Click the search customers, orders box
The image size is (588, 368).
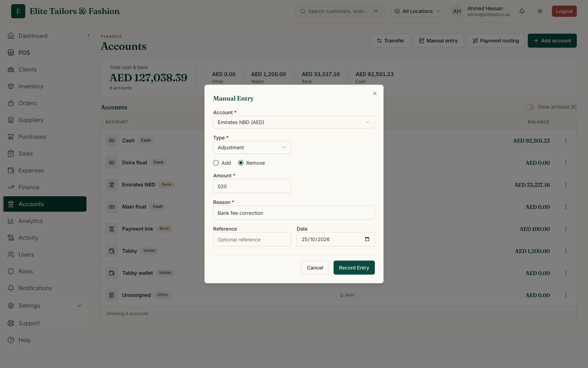340,11
